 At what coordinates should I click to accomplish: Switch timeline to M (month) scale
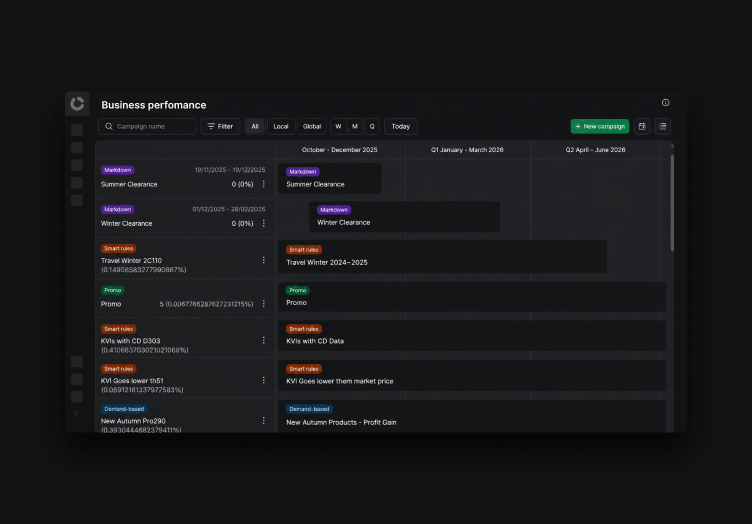point(355,127)
